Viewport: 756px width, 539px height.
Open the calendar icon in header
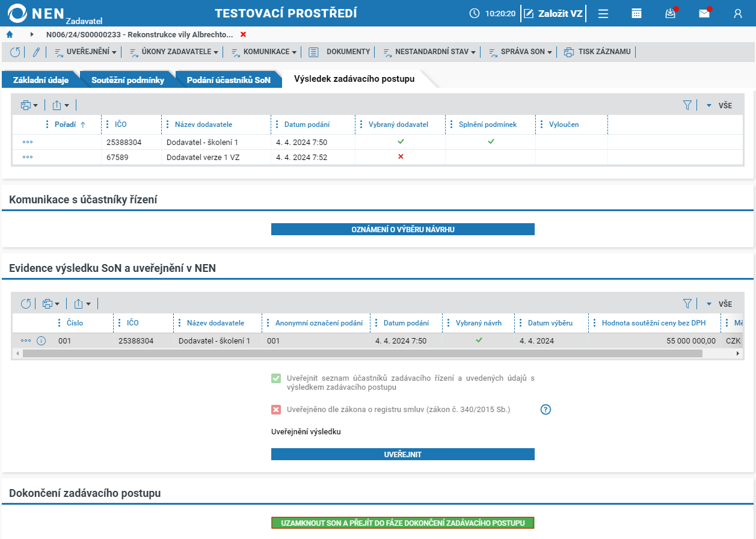click(x=636, y=13)
